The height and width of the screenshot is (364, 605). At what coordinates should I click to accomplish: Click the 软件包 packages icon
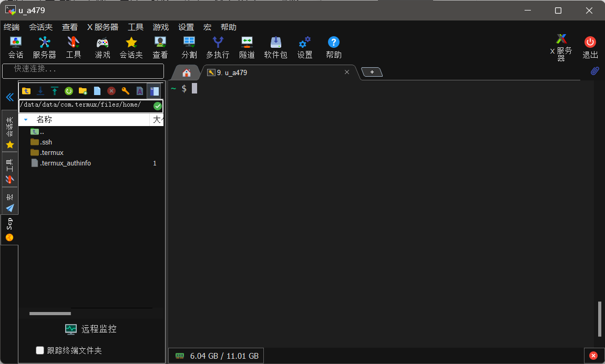coord(275,47)
